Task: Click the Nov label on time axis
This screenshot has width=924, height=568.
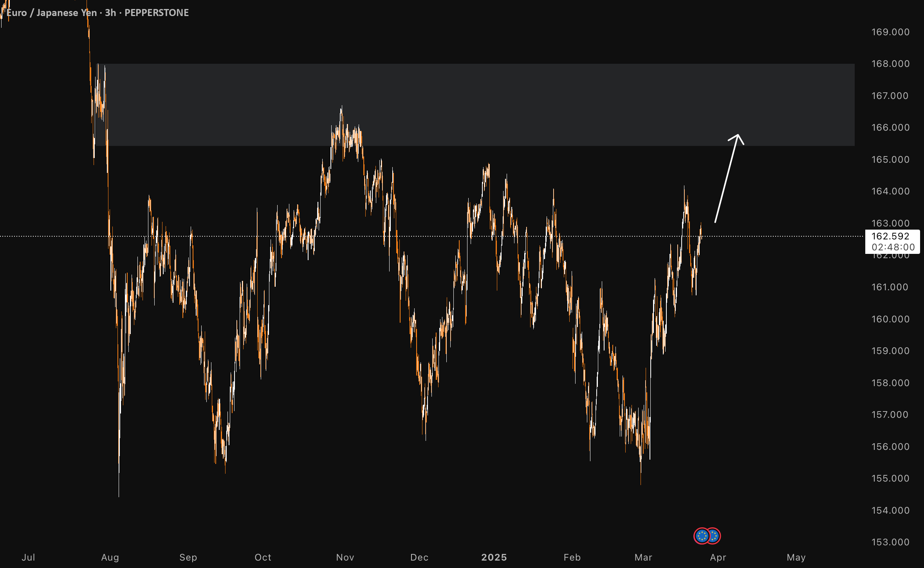Action: pyautogui.click(x=345, y=557)
